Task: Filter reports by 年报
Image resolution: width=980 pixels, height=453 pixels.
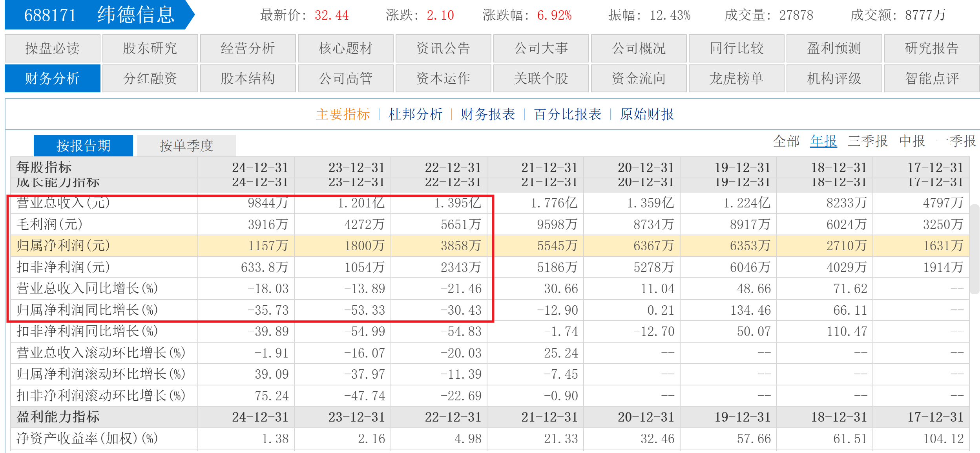Action: coord(823,141)
